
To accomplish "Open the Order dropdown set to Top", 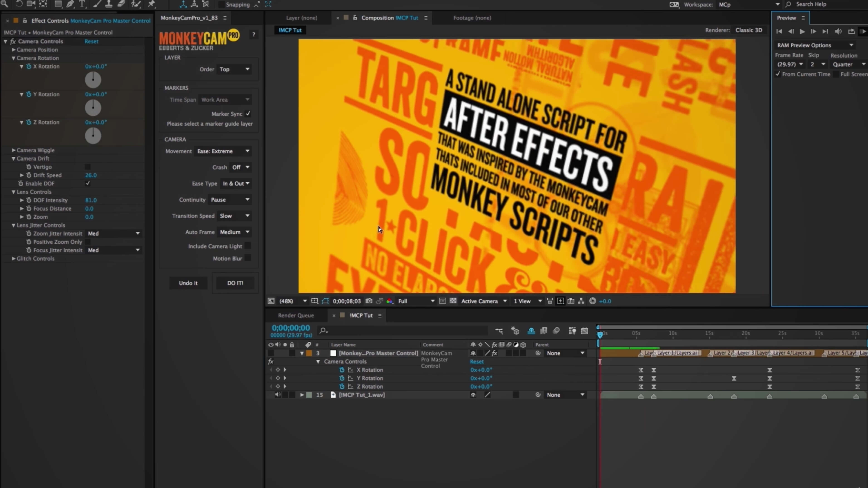I will 234,69.
